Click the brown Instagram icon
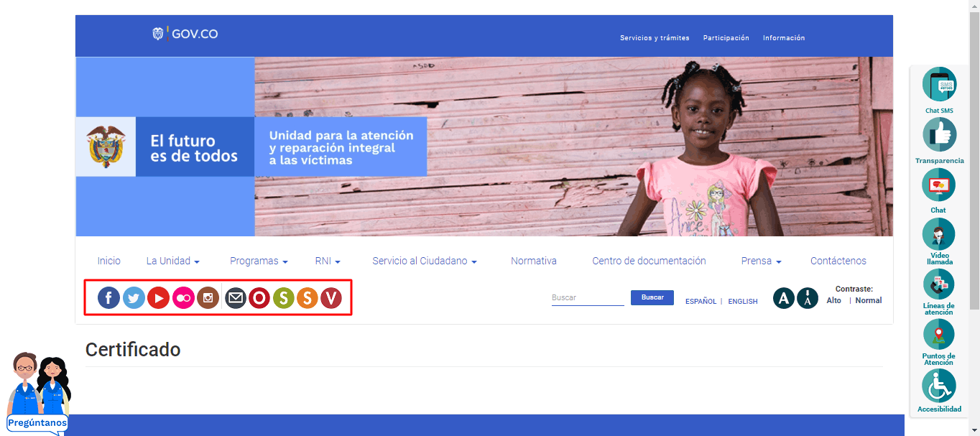 pyautogui.click(x=208, y=297)
